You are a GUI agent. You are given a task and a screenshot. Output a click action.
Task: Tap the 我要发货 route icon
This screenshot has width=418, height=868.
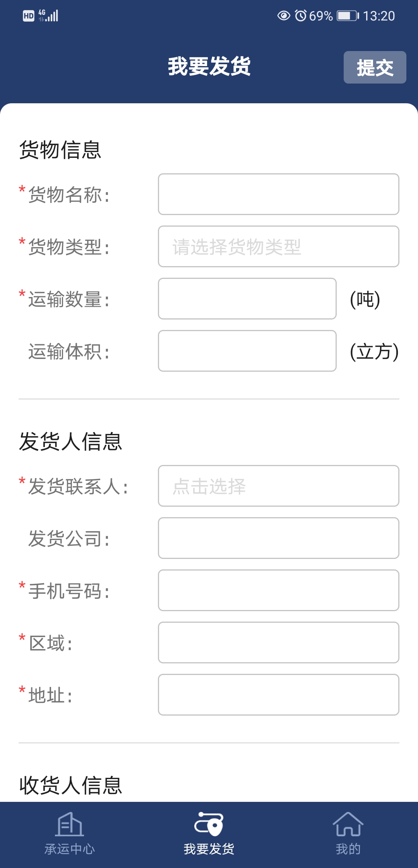pyautogui.click(x=209, y=824)
